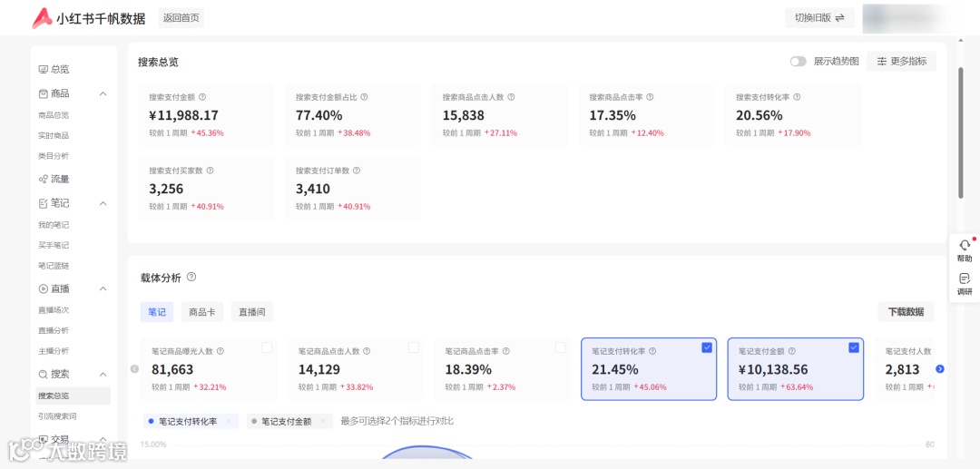Screen dimensions: 980x469
Task: Select the 搜索支付转化率 20.56% card
Action: [x=792, y=115]
